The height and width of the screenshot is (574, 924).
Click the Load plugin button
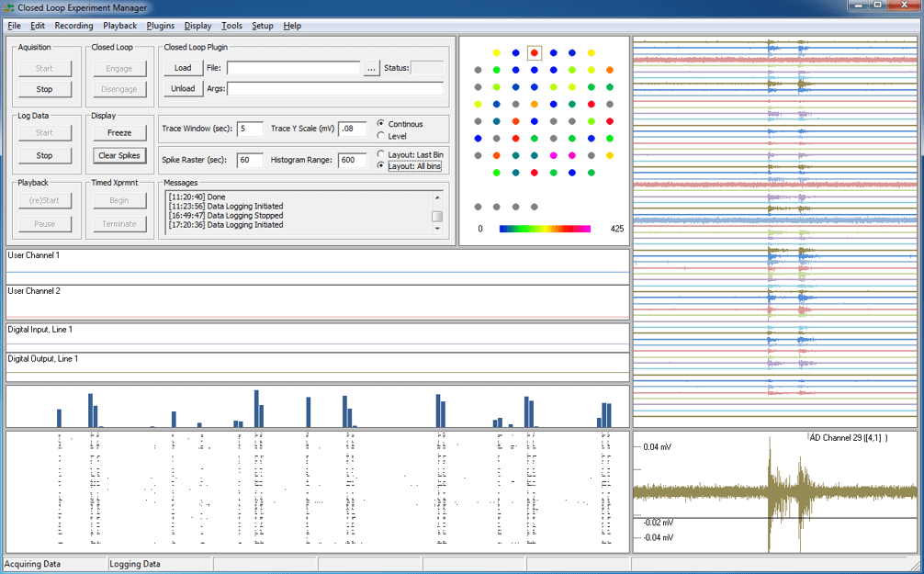tap(184, 68)
